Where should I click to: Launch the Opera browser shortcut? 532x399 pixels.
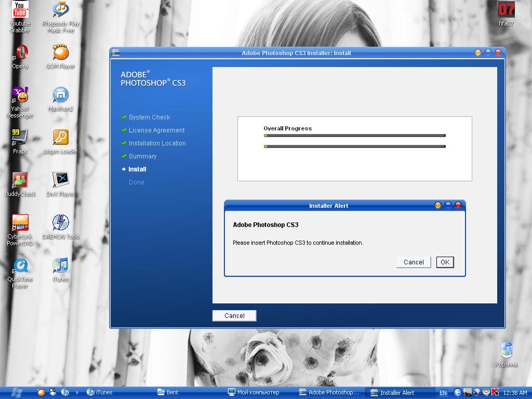tap(20, 56)
